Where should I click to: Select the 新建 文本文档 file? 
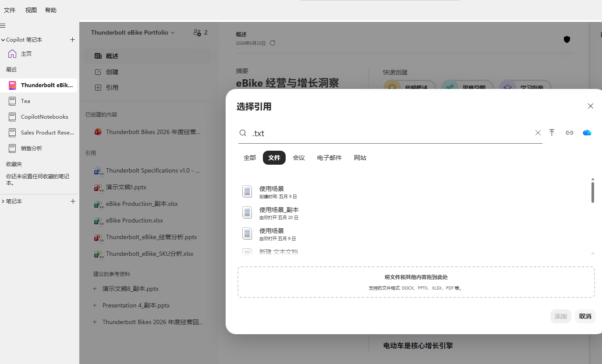click(x=414, y=252)
